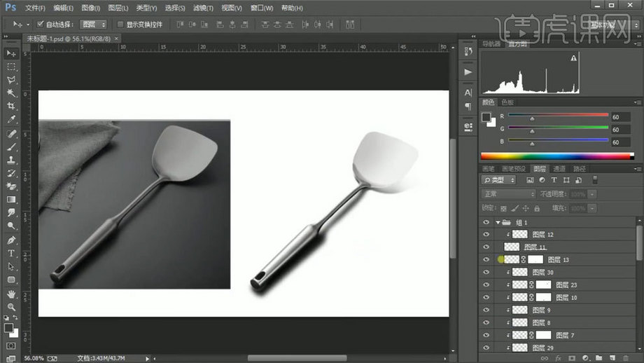644x363 pixels.
Task: Select the Crop tool
Action: pos(11,106)
